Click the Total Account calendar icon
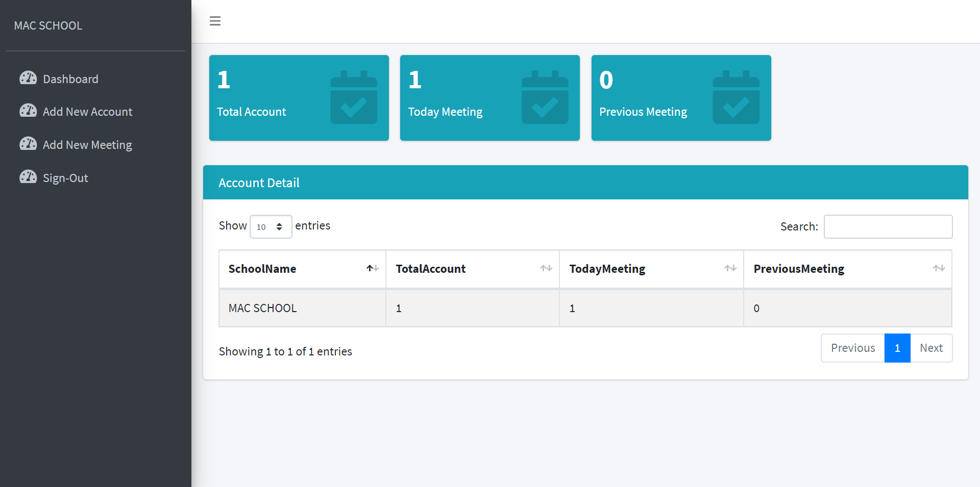The width and height of the screenshot is (980, 487). [353, 97]
